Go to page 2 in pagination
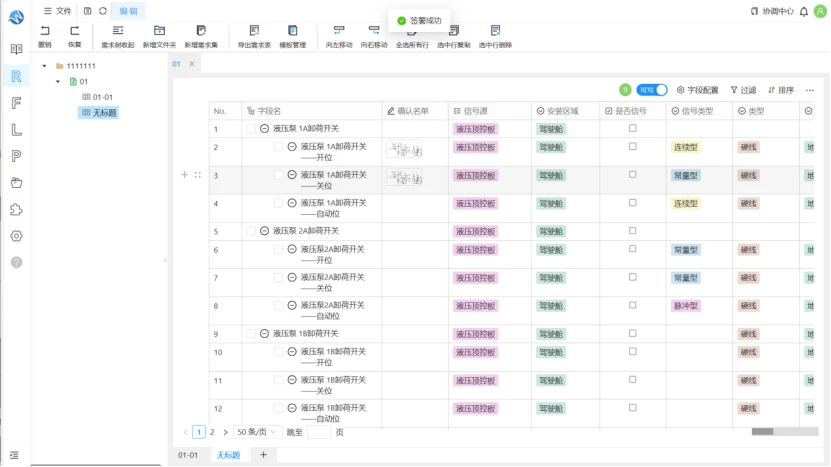Screen dimensions: 831x467 click(212, 433)
